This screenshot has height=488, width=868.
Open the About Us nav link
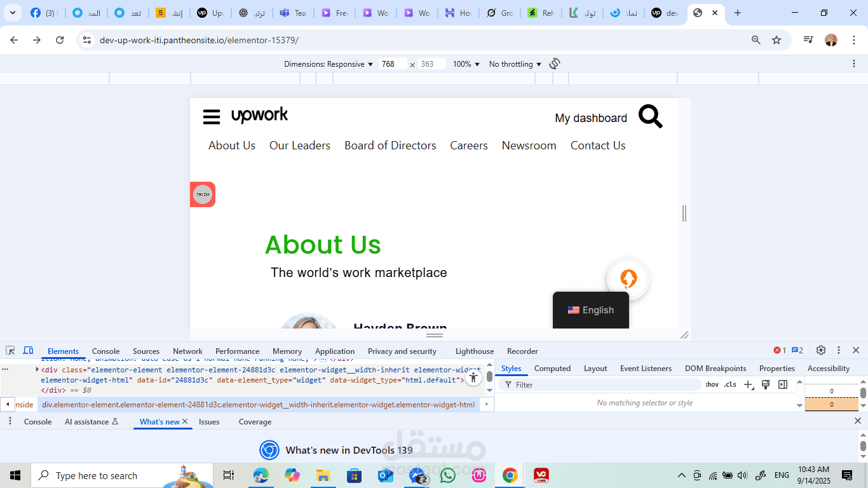point(232,146)
